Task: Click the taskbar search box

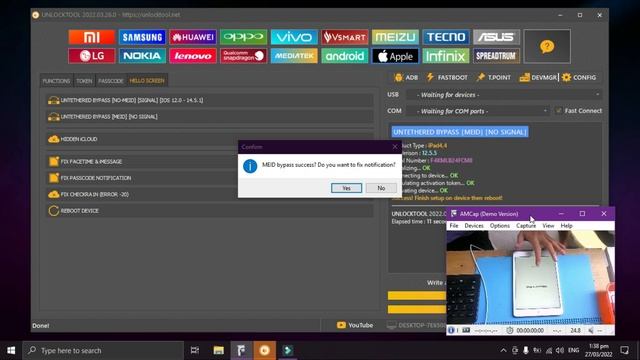Action: click(103, 350)
